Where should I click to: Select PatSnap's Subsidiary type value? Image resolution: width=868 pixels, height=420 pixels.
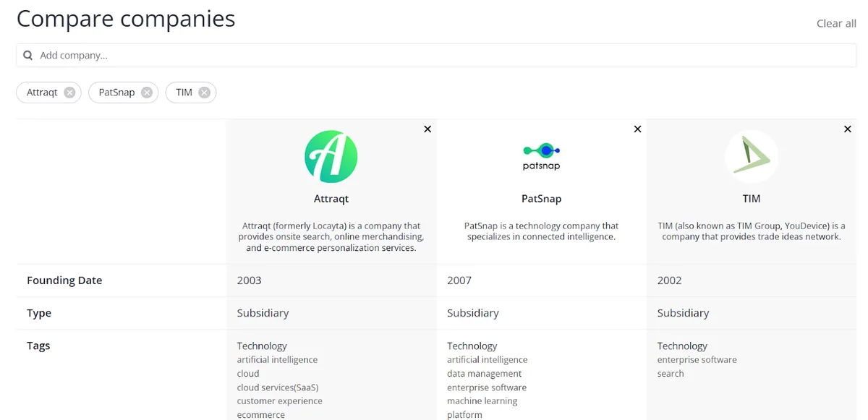473,313
